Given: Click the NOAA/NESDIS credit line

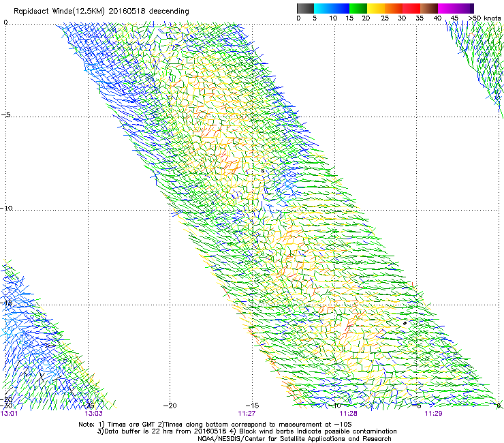Looking at the screenshot, I should pyautogui.click(x=294, y=439).
